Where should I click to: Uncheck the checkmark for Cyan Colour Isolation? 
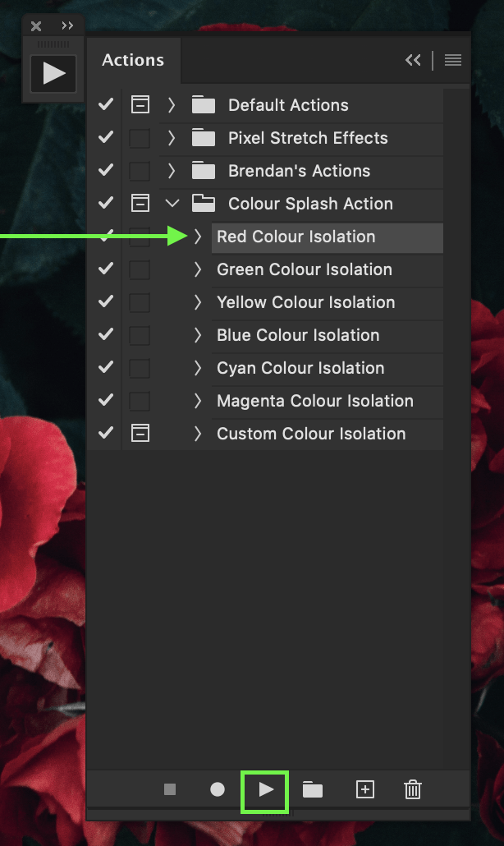(x=106, y=367)
